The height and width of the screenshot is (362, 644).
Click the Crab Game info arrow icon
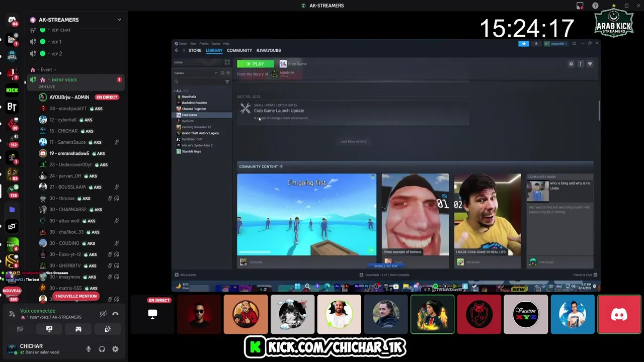point(581,64)
